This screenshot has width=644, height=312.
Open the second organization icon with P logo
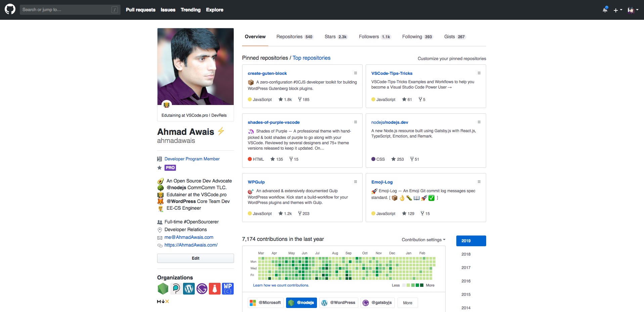click(x=176, y=289)
